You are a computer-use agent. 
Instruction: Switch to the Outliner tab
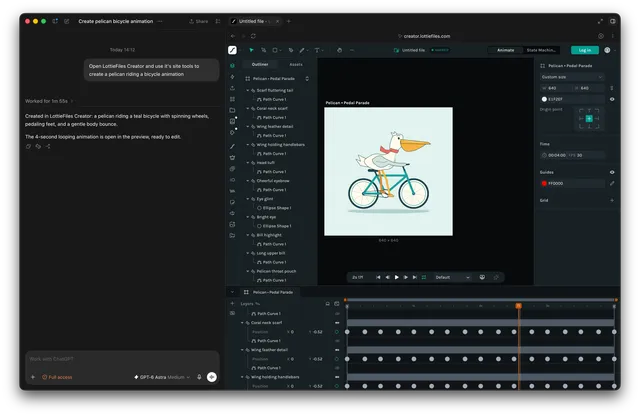(x=260, y=65)
